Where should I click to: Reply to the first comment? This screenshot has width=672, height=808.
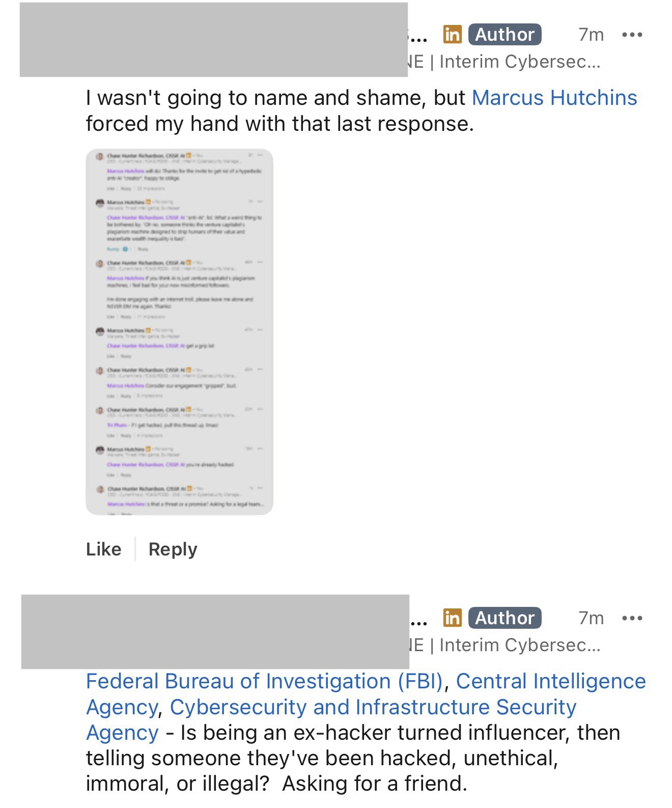[173, 549]
